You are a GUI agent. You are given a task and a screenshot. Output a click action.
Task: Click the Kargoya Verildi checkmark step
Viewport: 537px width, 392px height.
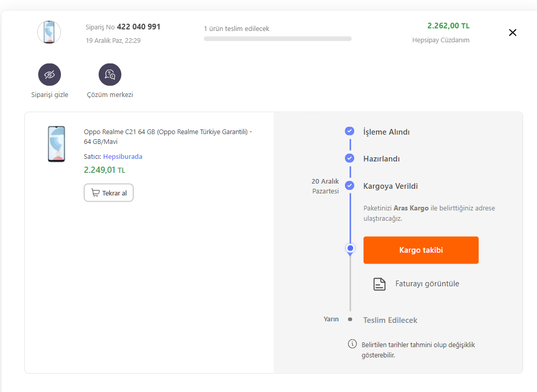coord(350,186)
